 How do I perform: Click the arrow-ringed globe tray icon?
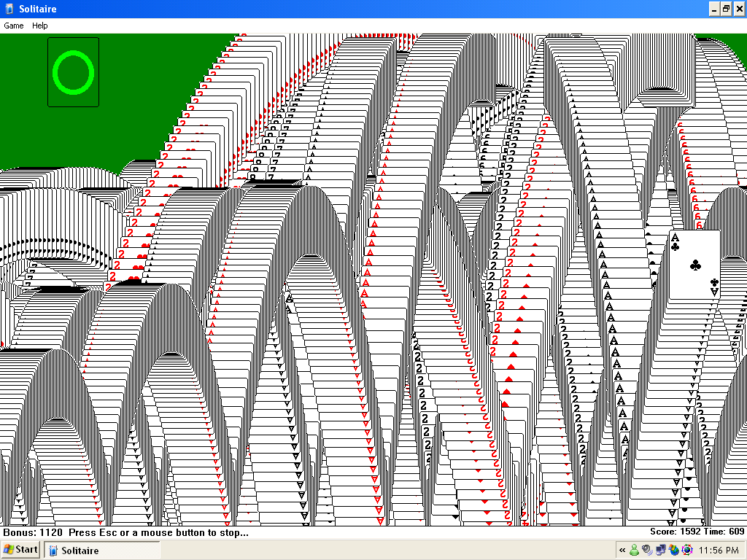coord(687,550)
